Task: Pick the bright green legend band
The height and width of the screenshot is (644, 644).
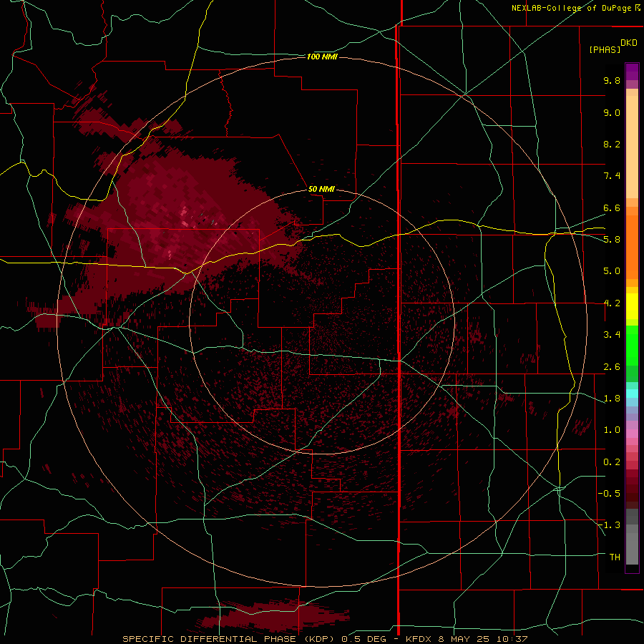Action: pos(632,345)
